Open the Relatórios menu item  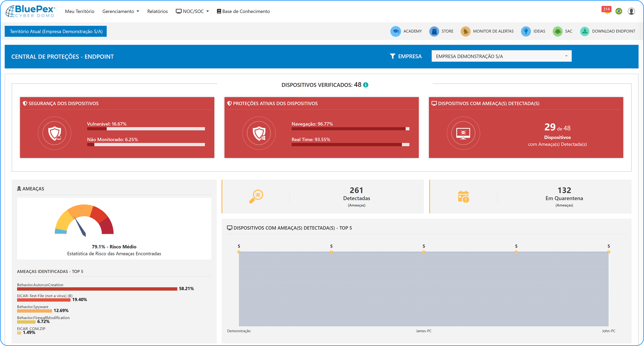157,11
